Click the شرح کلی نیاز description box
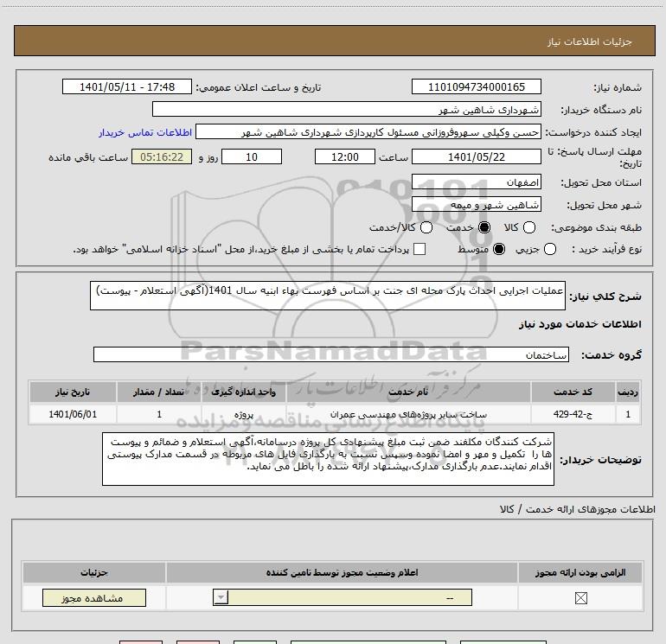 click(328, 296)
